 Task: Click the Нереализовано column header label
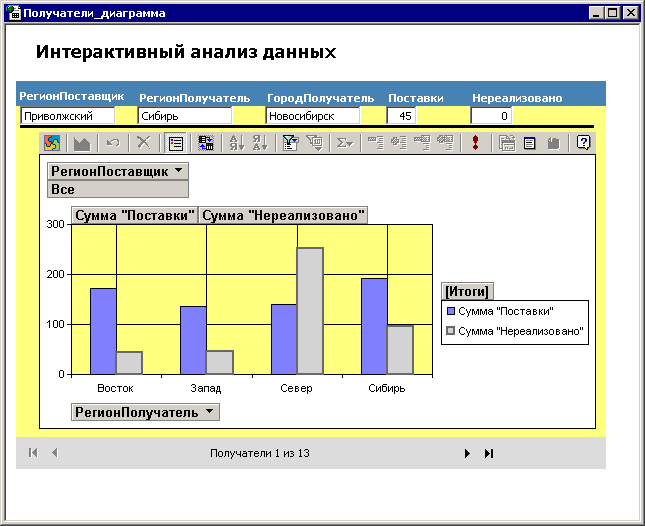(x=517, y=98)
